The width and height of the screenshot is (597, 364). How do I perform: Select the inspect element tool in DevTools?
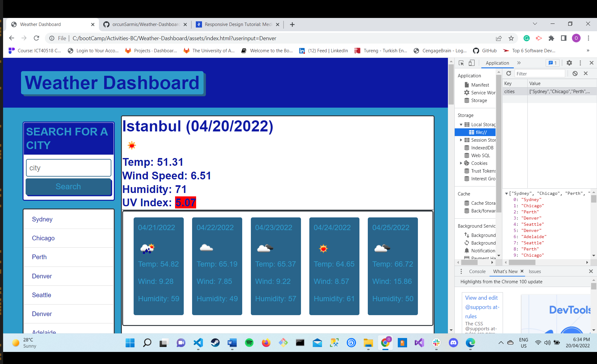tap(461, 63)
